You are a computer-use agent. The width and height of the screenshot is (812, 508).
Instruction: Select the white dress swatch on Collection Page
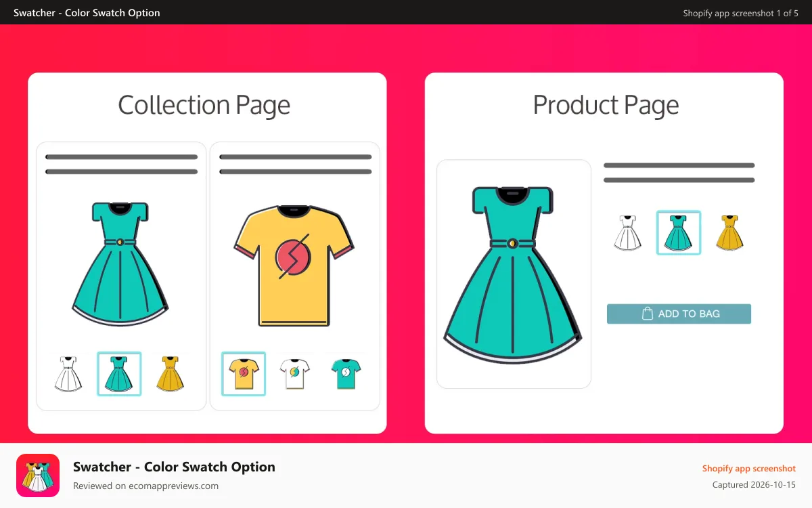point(68,373)
